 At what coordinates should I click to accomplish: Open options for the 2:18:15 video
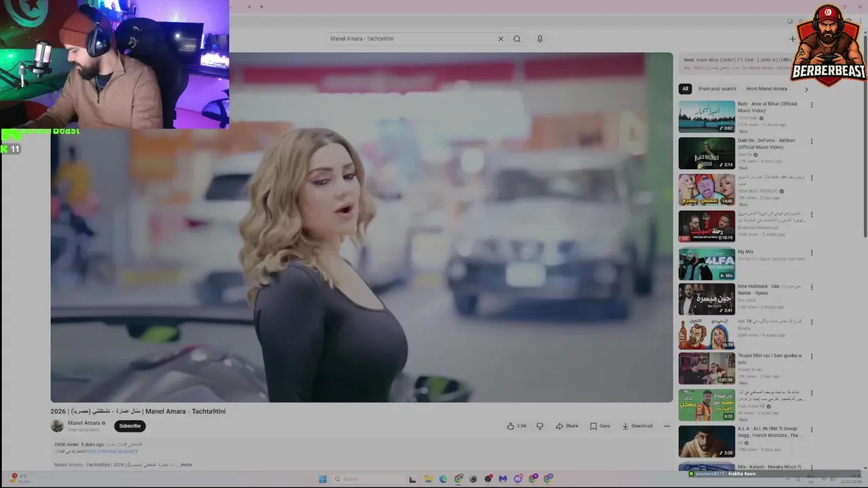pos(811,215)
